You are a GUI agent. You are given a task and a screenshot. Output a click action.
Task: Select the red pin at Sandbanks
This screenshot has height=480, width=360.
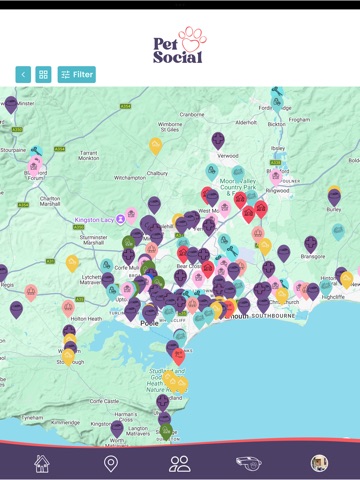coord(178,356)
